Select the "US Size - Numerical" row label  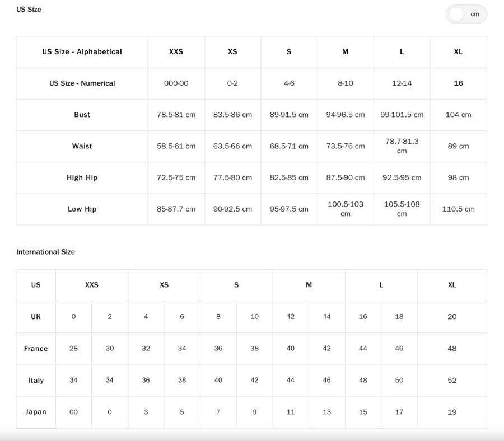click(82, 83)
